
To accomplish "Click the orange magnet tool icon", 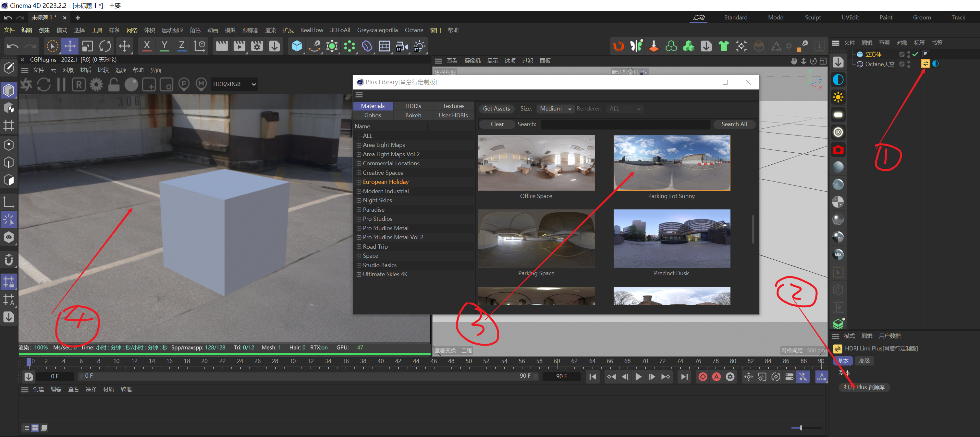I will tap(619, 46).
